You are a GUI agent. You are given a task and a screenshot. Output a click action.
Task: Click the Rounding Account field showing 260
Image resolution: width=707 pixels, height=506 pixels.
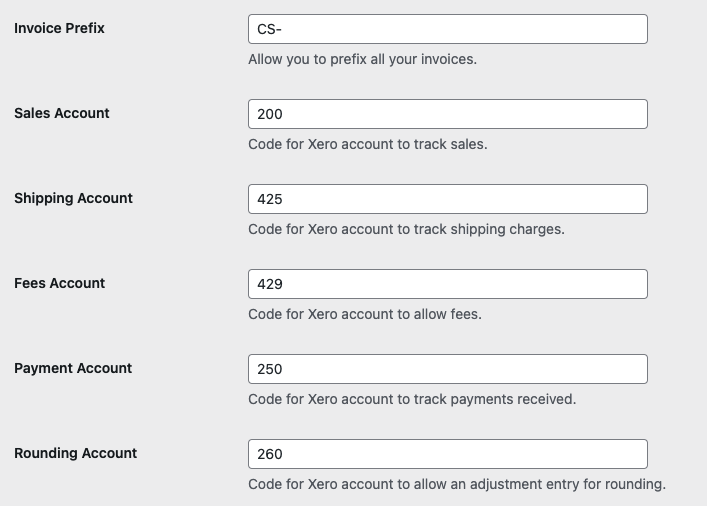[448, 454]
